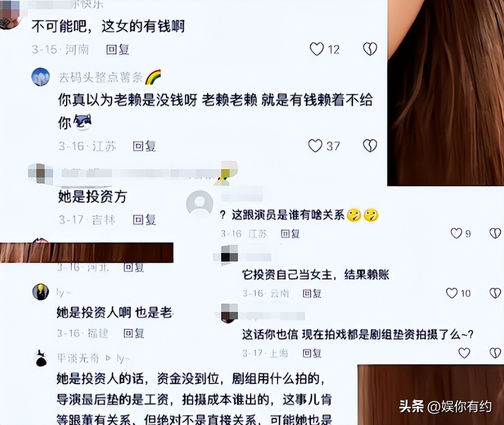504x425 pixels.
Task: Open the gray default avatar profile
Action: point(200,204)
